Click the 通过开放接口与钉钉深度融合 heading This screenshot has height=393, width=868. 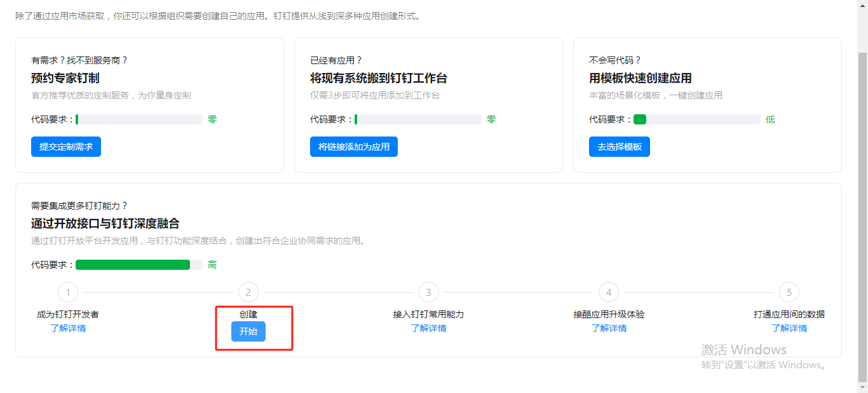point(105,223)
